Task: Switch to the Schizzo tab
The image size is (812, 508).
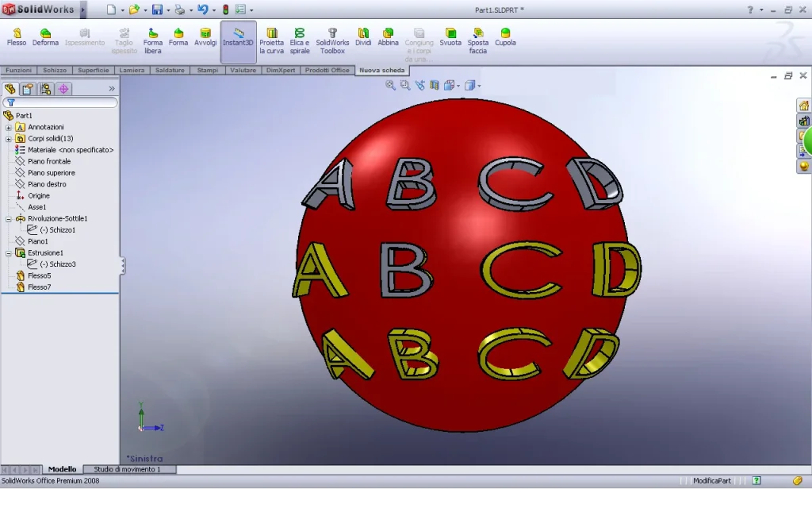Action: [55, 70]
